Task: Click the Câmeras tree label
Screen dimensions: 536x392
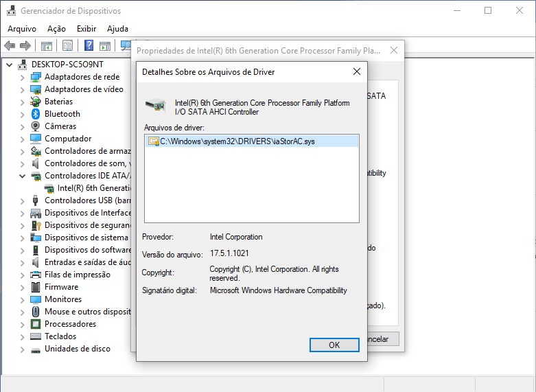Action: pos(60,126)
